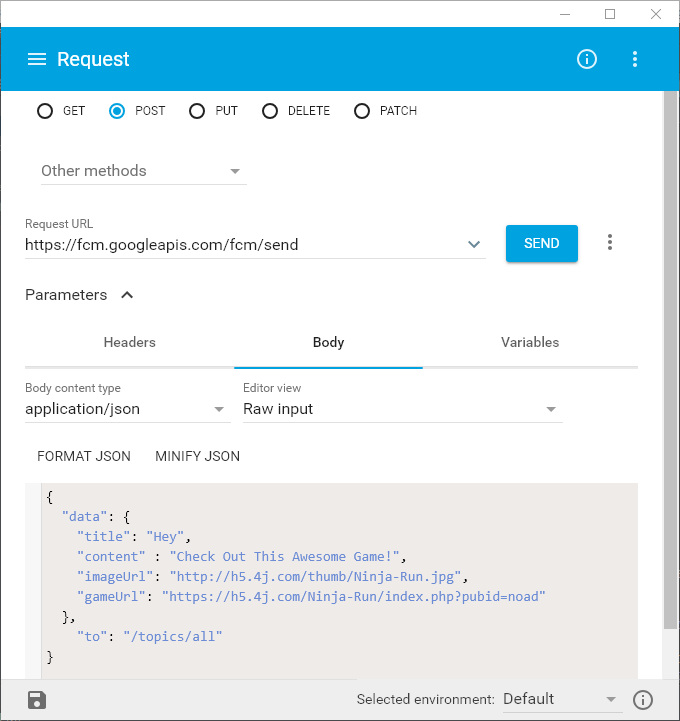Screen dimensions: 680x721
Task: Click in the JSON body editor
Action: (339, 580)
